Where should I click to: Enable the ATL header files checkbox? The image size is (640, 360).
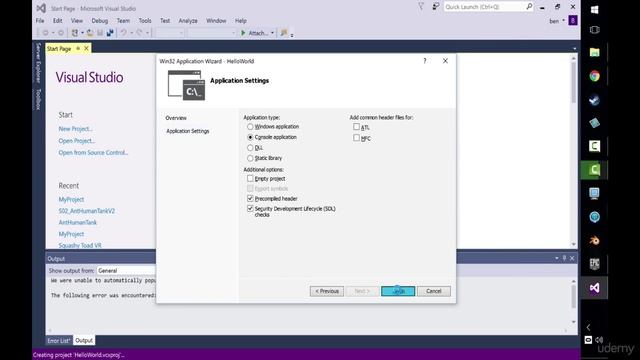356,127
